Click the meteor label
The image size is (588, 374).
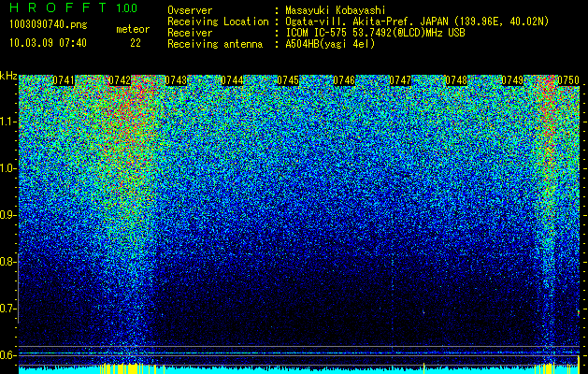pyautogui.click(x=133, y=29)
